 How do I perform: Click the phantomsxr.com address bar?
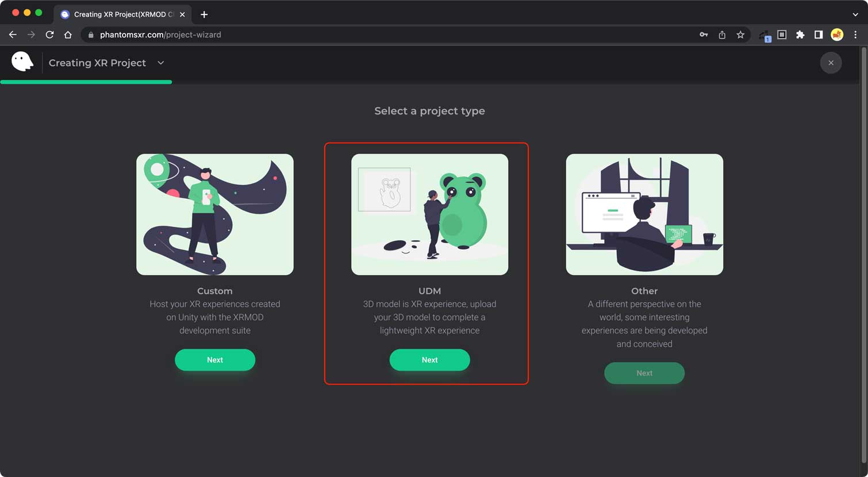tap(391, 34)
